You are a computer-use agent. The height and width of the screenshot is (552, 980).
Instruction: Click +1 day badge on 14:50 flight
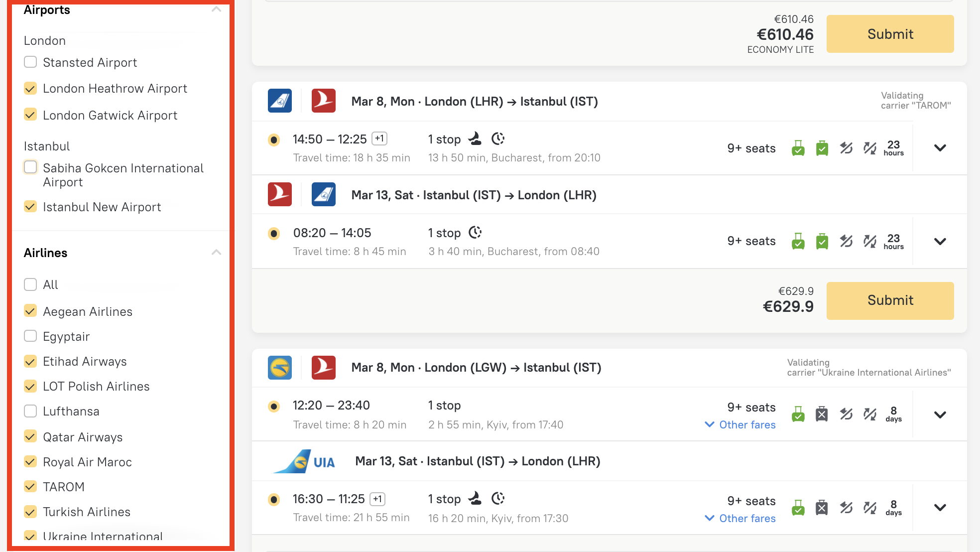coord(379,138)
